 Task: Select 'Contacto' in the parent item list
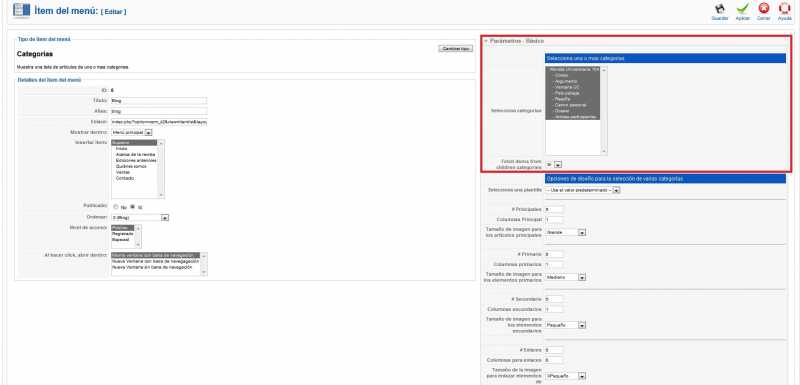coord(125,178)
